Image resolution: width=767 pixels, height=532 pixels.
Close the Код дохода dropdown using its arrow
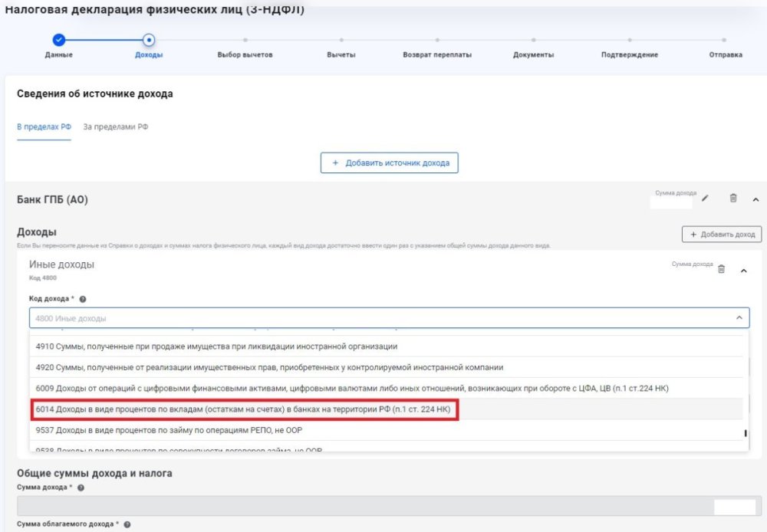pos(739,317)
